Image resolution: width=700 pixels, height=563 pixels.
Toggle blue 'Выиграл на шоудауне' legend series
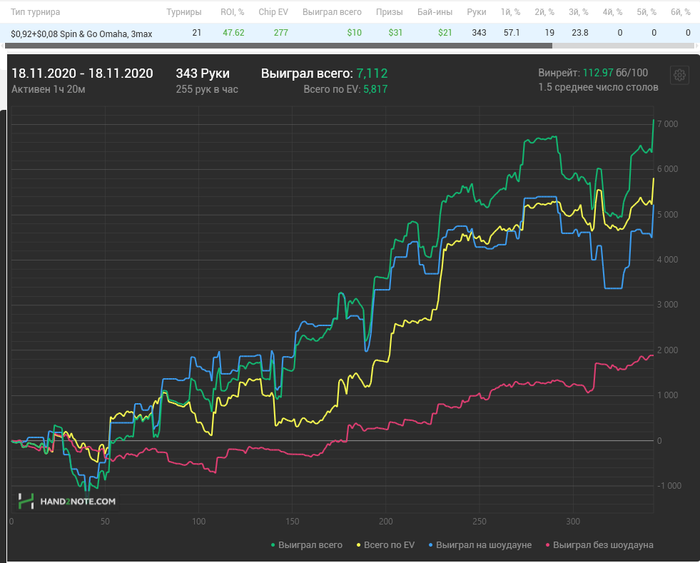[480, 545]
